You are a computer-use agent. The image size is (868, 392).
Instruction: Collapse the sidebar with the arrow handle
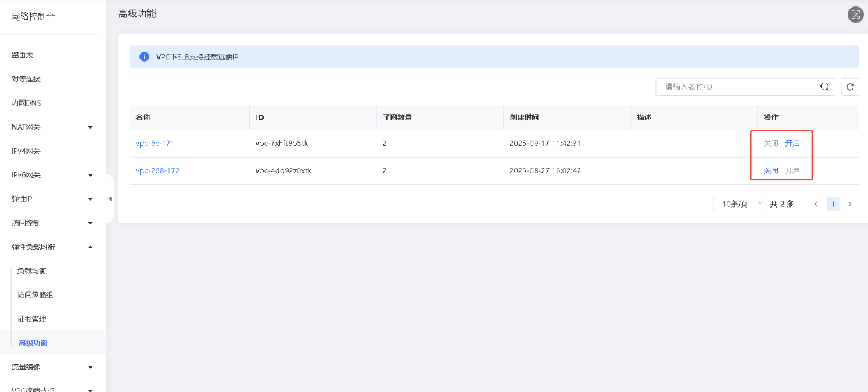point(110,199)
